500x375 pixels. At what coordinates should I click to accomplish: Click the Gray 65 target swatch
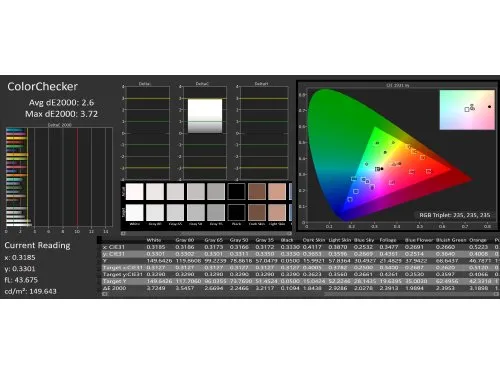coord(175,212)
